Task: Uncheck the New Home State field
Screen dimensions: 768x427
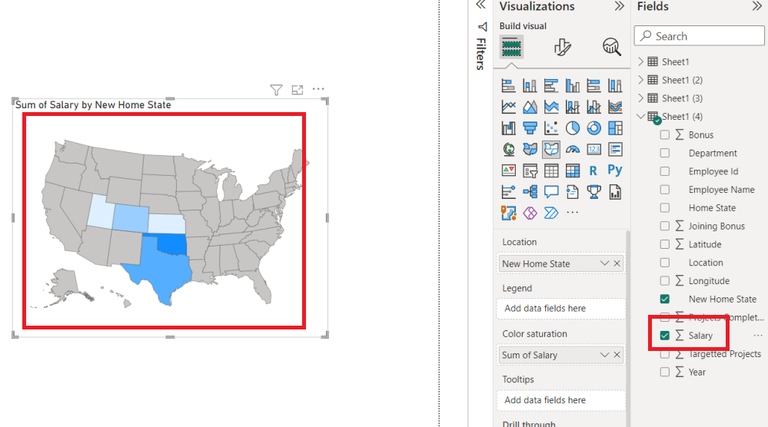Action: pyautogui.click(x=665, y=299)
